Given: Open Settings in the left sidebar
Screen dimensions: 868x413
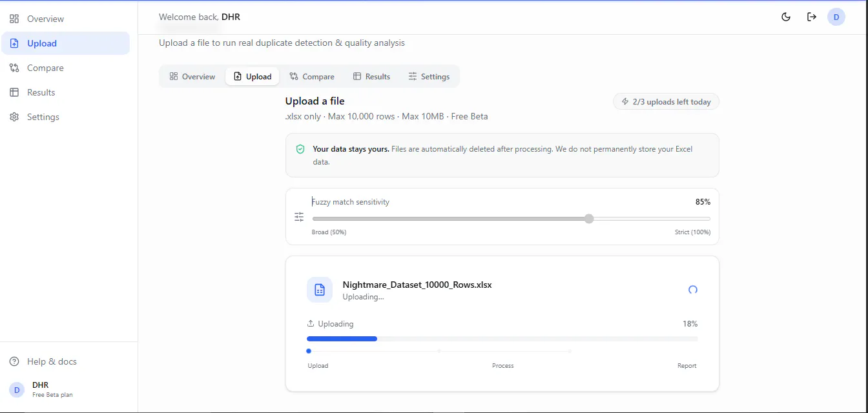Looking at the screenshot, I should 65,117.
